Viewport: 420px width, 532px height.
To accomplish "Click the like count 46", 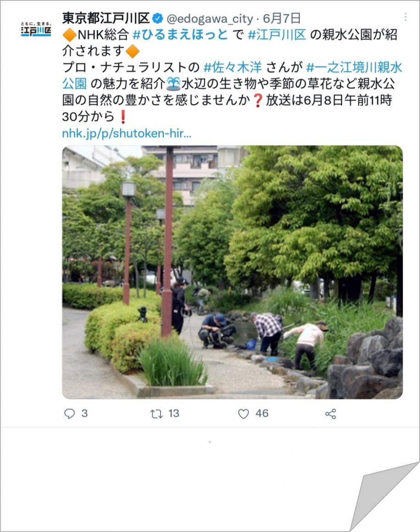I will pyautogui.click(x=262, y=414).
